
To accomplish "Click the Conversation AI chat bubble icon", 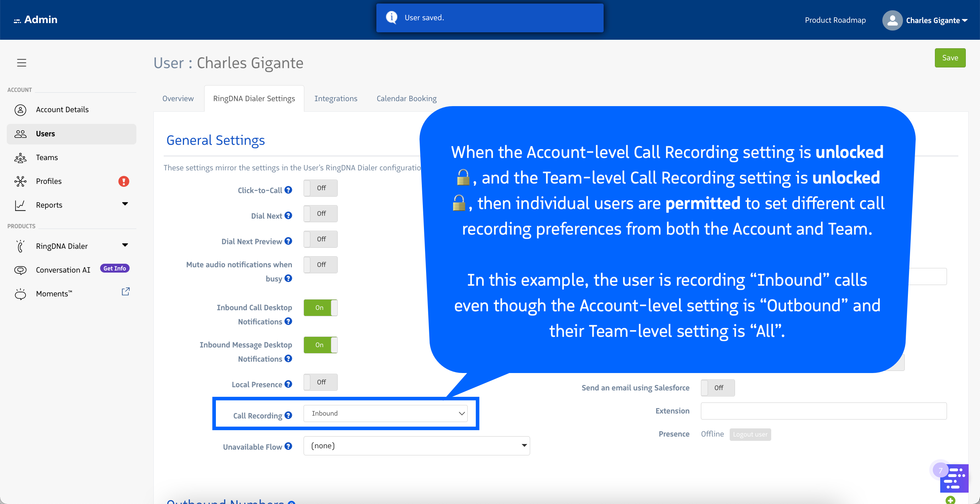I will pyautogui.click(x=20, y=270).
